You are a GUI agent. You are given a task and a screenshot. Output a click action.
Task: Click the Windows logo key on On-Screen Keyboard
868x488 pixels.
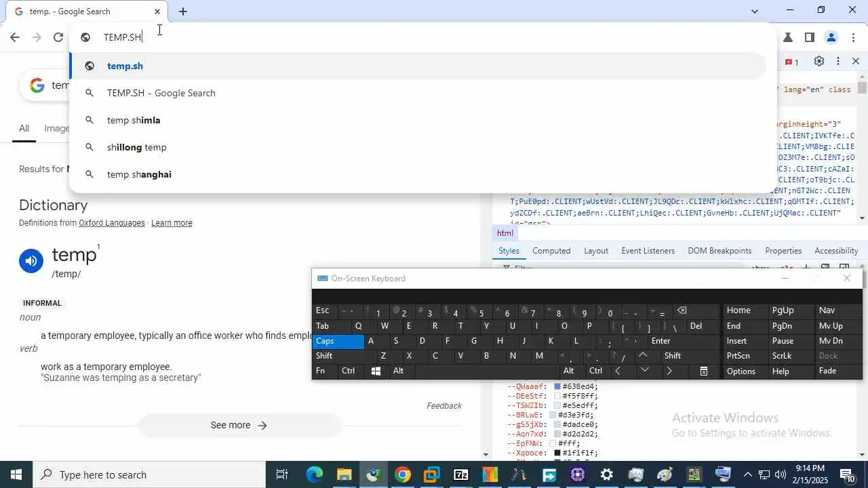coord(376,371)
